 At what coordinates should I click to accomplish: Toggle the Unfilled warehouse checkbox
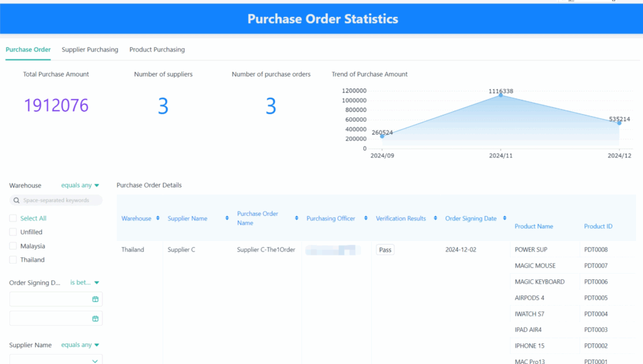(x=13, y=232)
